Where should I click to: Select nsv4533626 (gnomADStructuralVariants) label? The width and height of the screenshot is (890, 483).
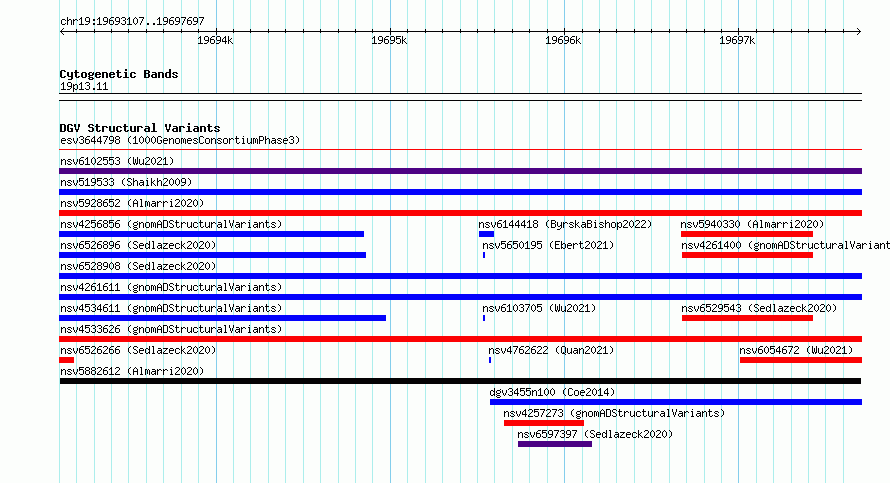pyautogui.click(x=171, y=329)
